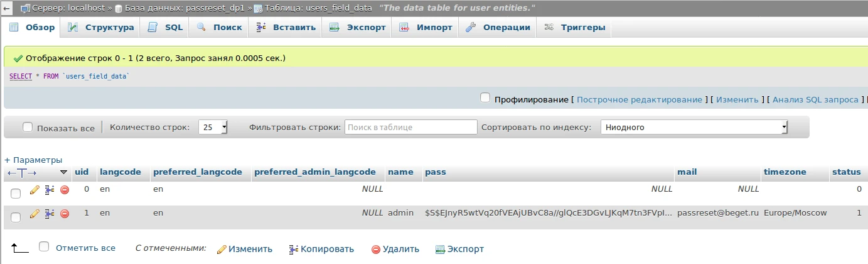868x264 pixels.
Task: Click the back arrow navigation icon
Action: [x=7, y=9]
